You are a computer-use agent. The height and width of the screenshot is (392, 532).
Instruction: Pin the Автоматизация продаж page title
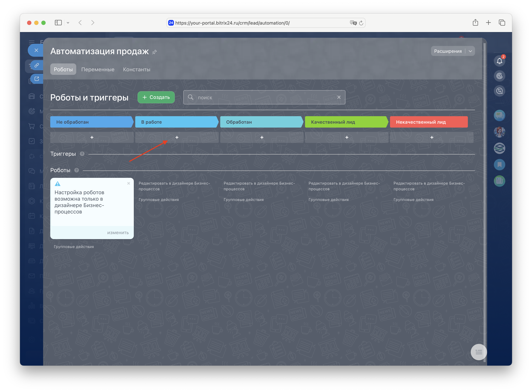pyautogui.click(x=154, y=52)
